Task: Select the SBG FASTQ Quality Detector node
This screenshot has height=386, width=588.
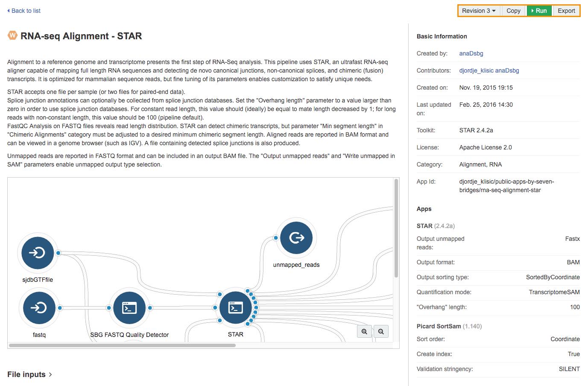Action: pos(129,307)
